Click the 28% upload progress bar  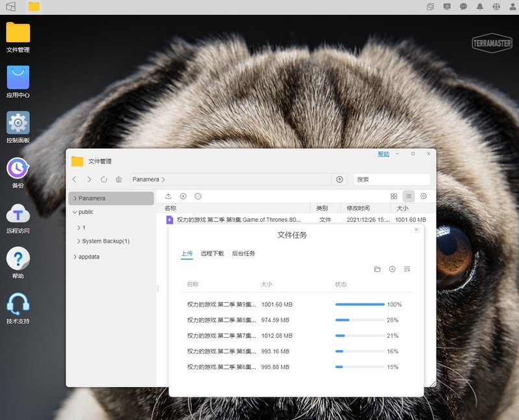359,320
